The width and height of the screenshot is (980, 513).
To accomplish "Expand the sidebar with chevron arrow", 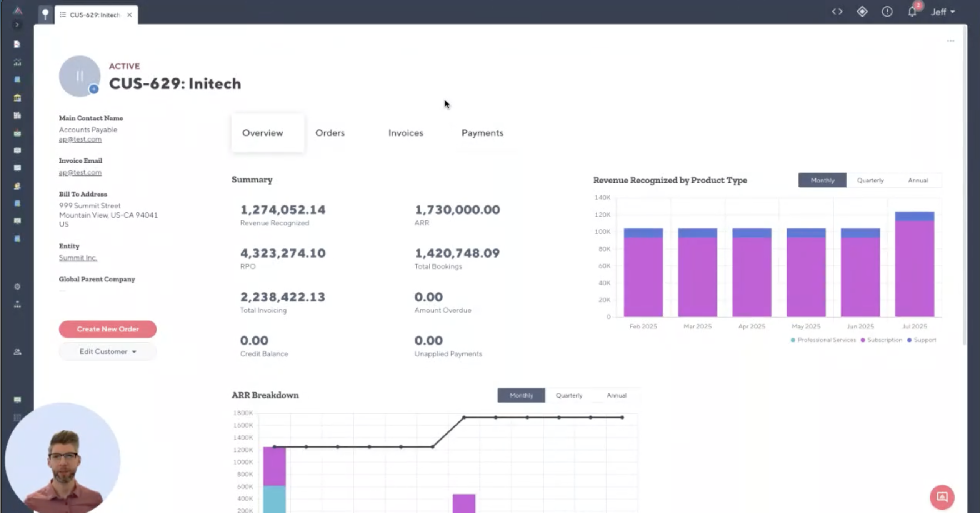I will [17, 25].
